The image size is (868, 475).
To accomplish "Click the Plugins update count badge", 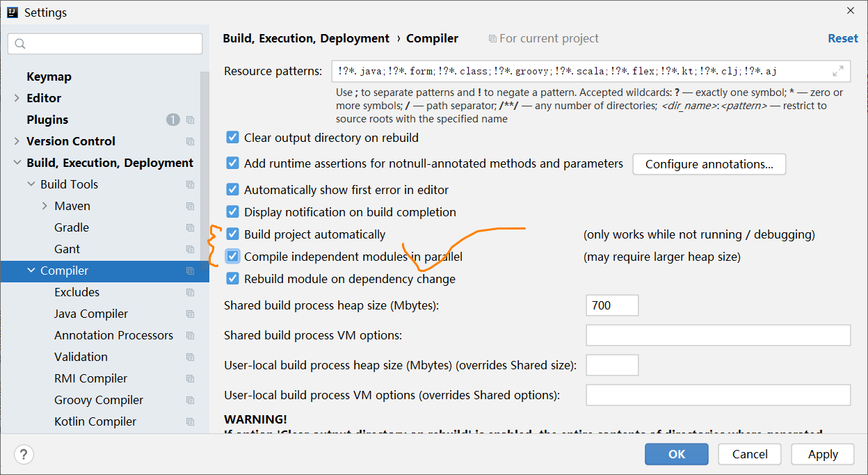I will click(x=173, y=120).
